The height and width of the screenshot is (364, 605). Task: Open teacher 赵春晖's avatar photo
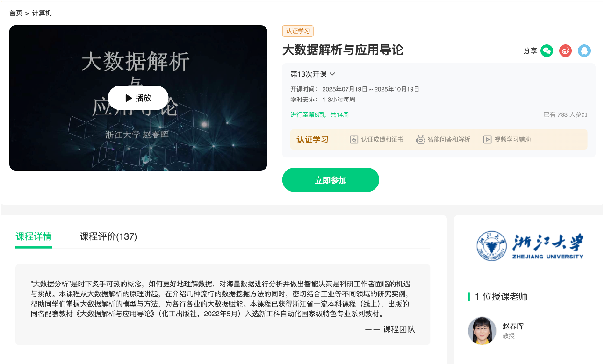pyautogui.click(x=482, y=331)
